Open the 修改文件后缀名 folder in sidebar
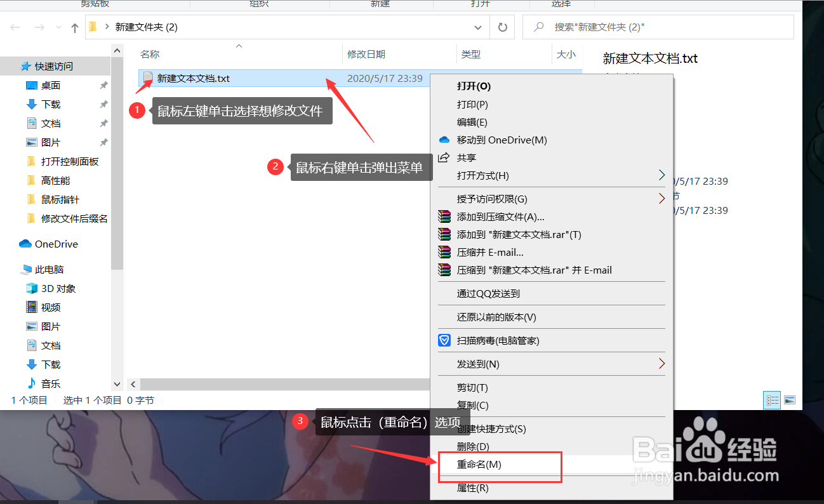The height and width of the screenshot is (504, 824). tap(70, 218)
